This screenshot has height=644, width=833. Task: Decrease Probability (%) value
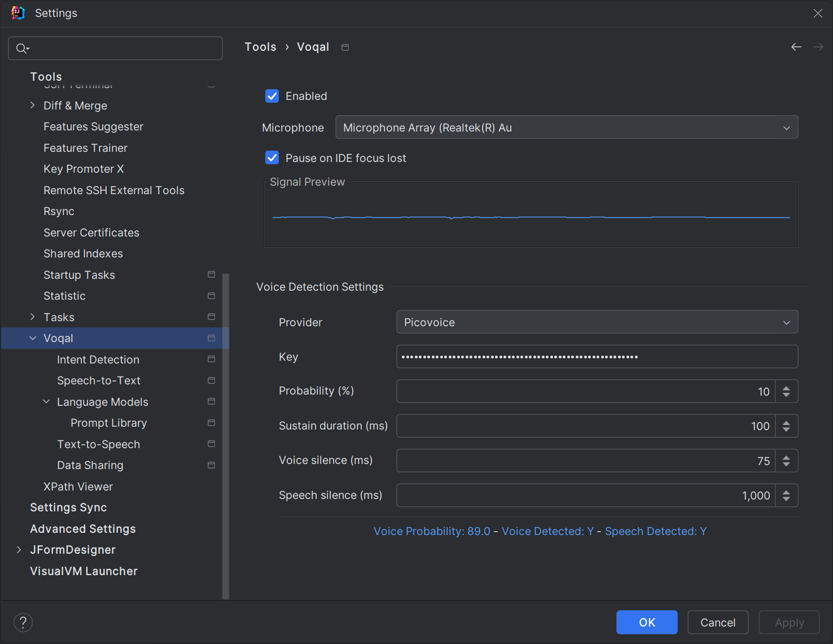[786, 396]
